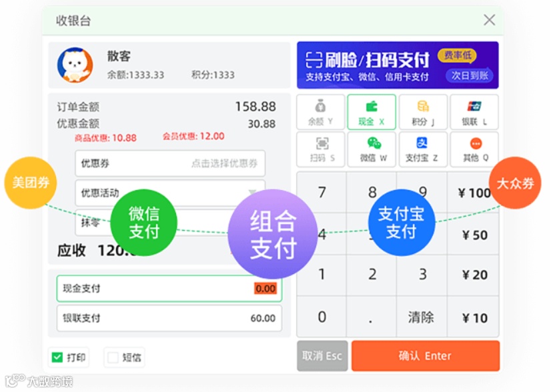Click the 商品优惠: 10.88 text
This screenshot has width=553, height=392.
[105, 138]
